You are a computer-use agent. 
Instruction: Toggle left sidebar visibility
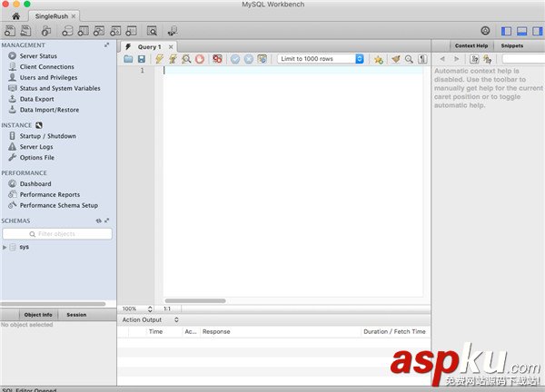click(x=506, y=31)
